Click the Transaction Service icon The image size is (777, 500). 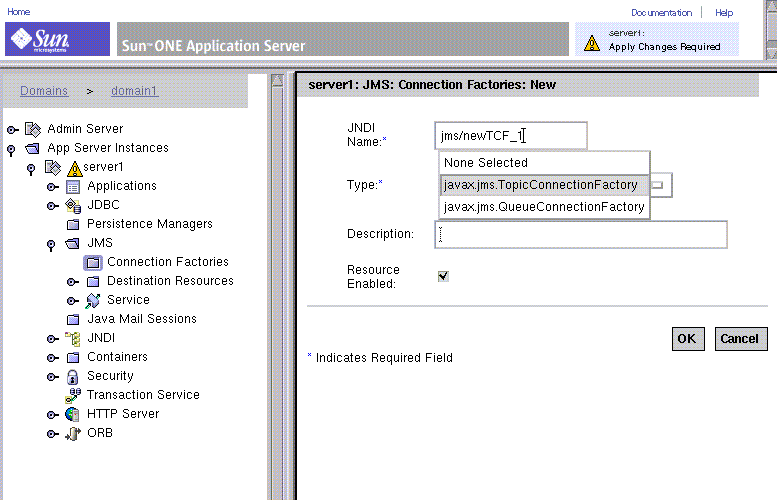[x=73, y=395]
